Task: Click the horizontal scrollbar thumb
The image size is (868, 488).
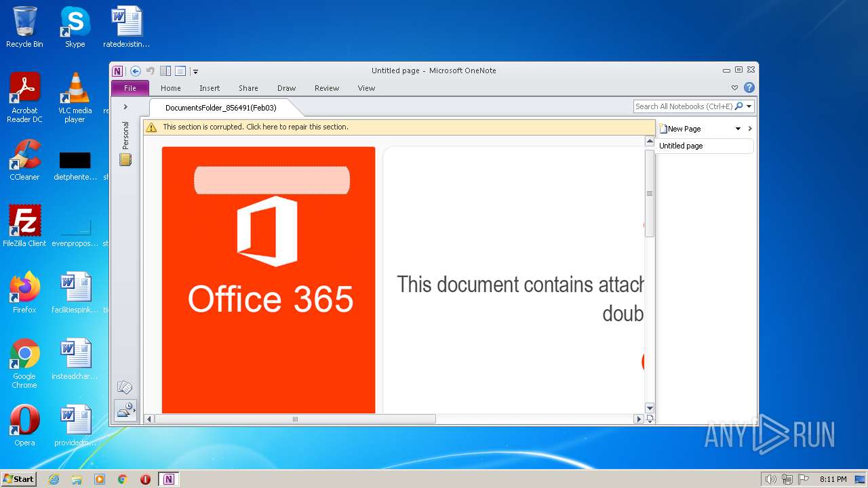Action: [x=295, y=419]
